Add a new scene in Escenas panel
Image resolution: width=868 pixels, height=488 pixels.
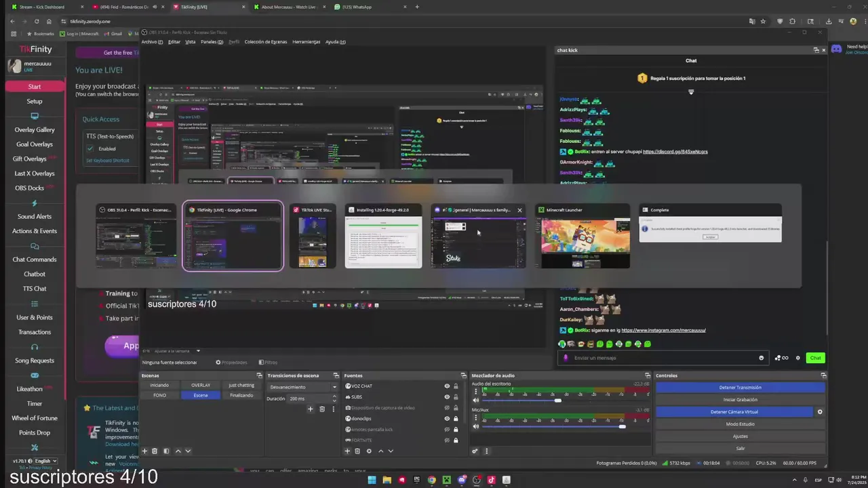pyautogui.click(x=144, y=451)
